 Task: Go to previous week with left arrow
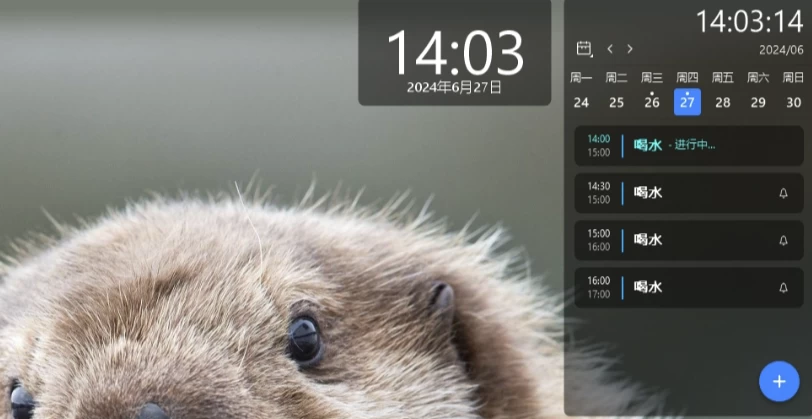click(x=610, y=48)
